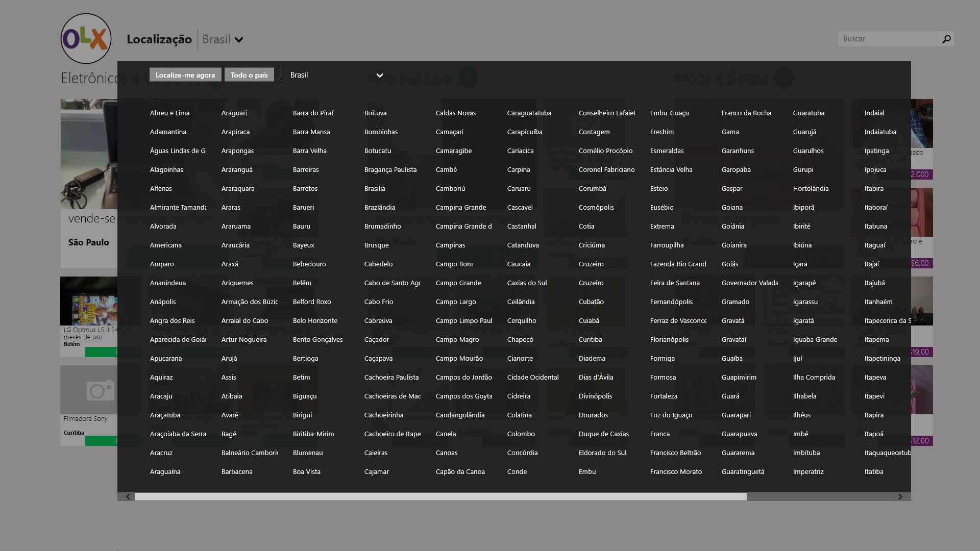
Task: Click the OLX logo
Action: (x=86, y=39)
